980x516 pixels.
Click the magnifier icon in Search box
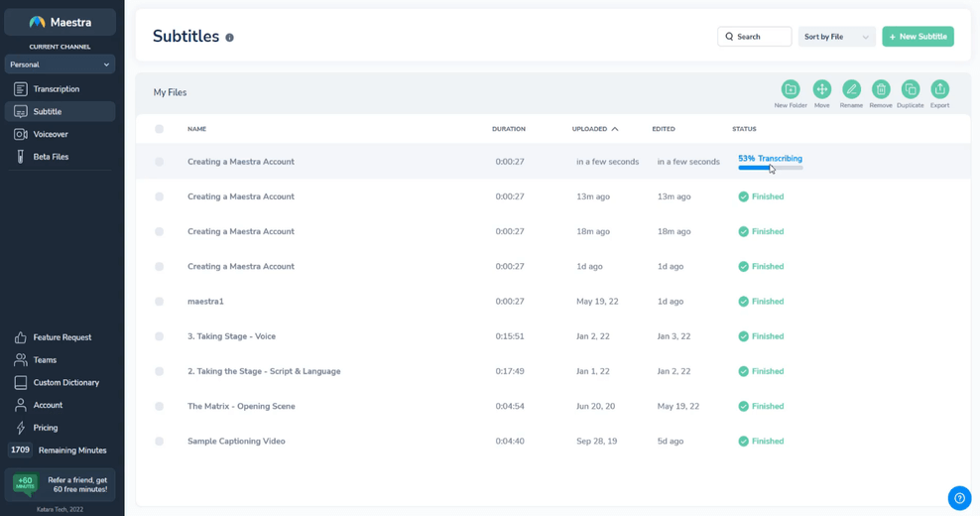[x=729, y=37]
